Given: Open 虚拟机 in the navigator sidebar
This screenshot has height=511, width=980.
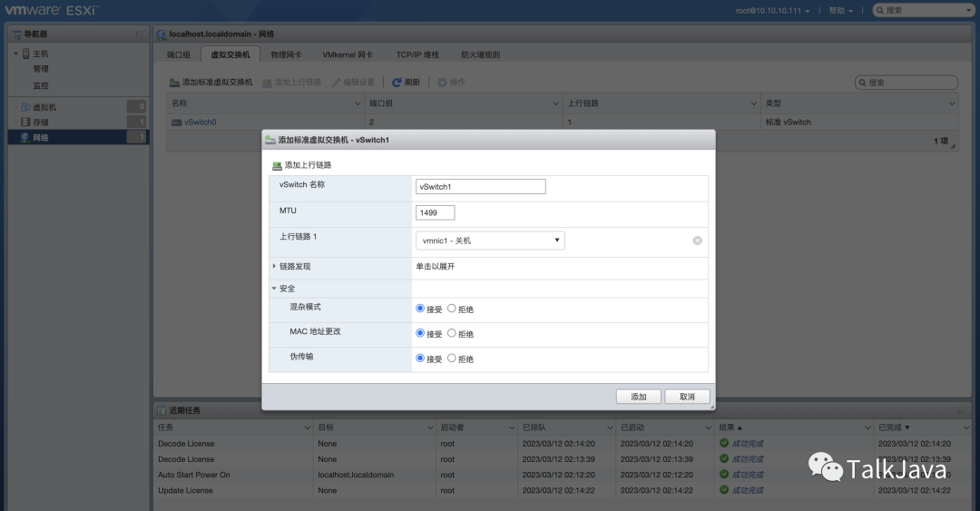Looking at the screenshot, I should (x=44, y=107).
